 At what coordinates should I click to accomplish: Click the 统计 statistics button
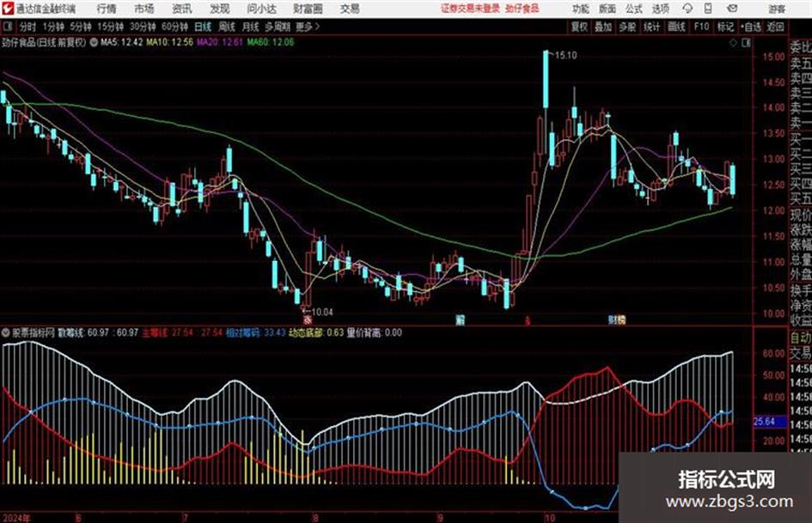(x=651, y=27)
